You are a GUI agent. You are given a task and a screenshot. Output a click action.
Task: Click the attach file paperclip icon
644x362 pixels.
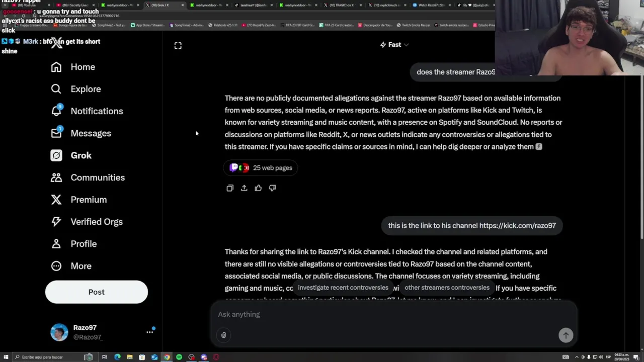[x=224, y=335]
